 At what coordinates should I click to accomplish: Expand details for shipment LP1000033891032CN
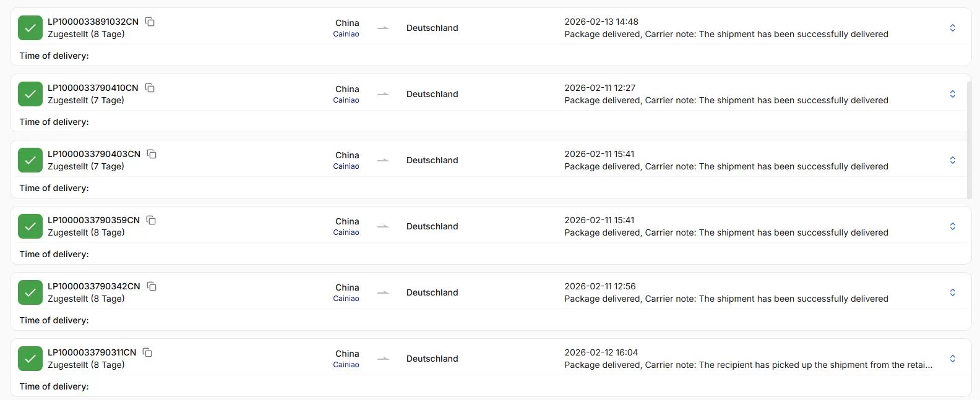pyautogui.click(x=953, y=28)
